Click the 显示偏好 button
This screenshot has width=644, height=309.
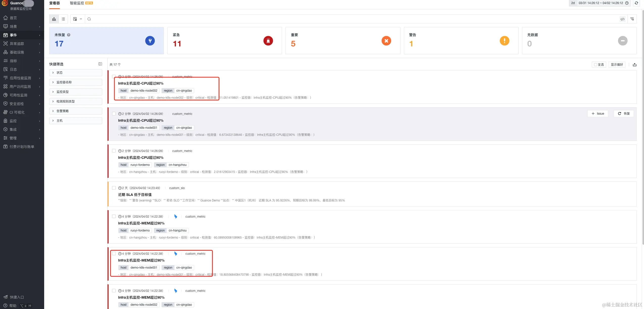[617, 65]
